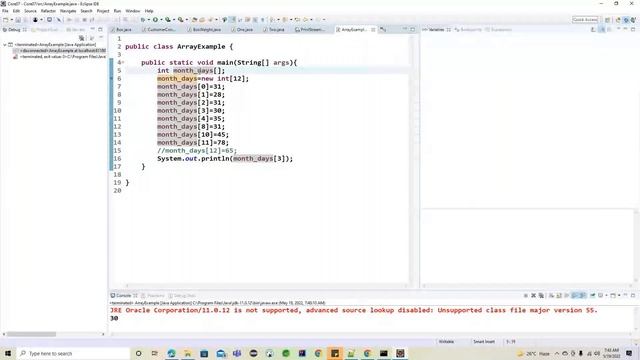Select the Problems view tab
The width and height of the screenshot is (640, 360).
pos(153,296)
